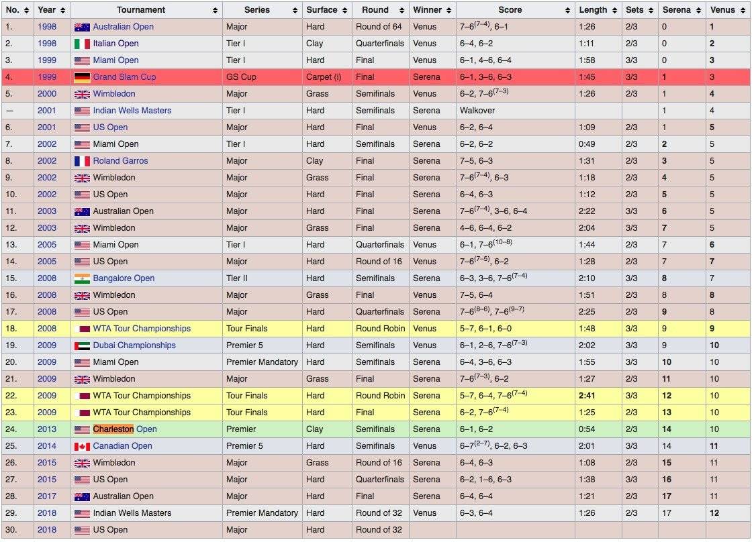
Task: Click the US flag beside Indian Wells Masters 2001
Action: coord(82,111)
